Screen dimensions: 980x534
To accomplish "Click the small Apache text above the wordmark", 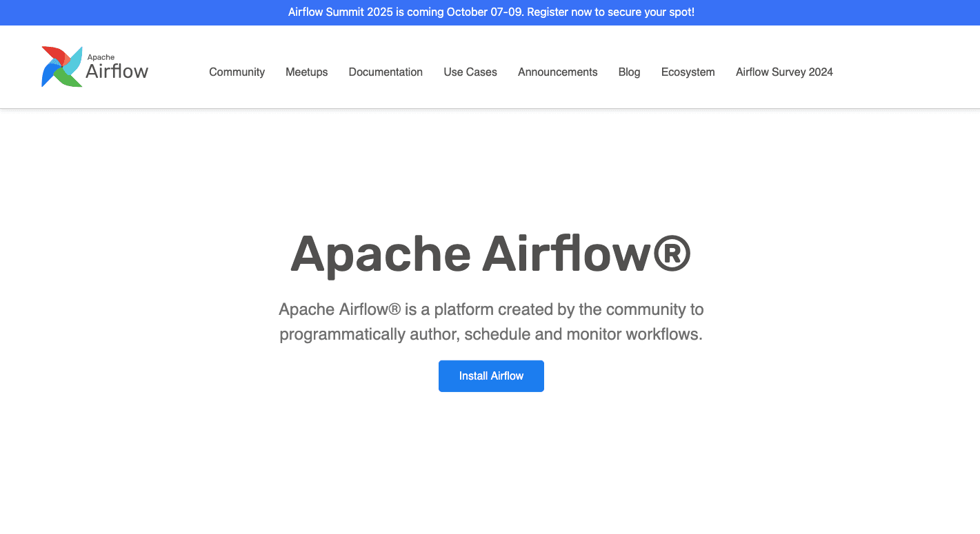I will [101, 57].
